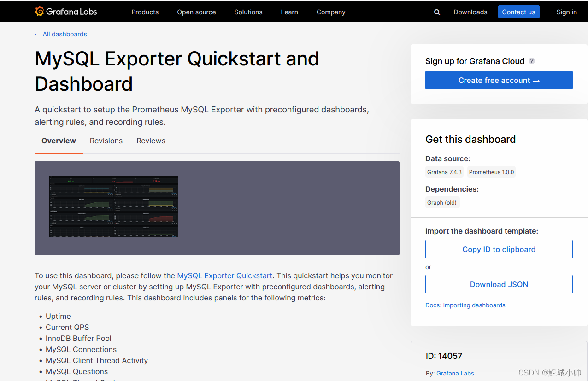
Task: Click the MySQL Questions list item
Action: point(76,371)
